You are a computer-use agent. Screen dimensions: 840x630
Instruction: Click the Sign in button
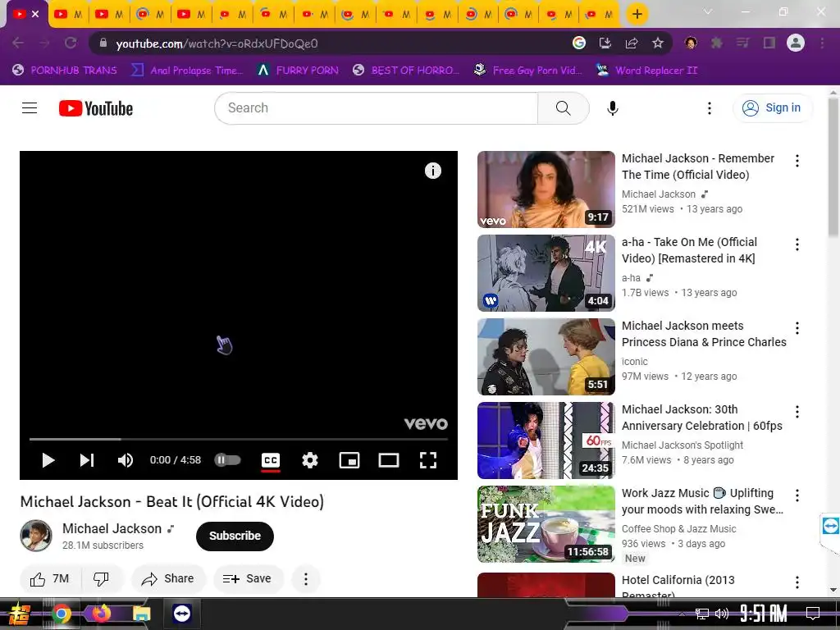(x=772, y=108)
